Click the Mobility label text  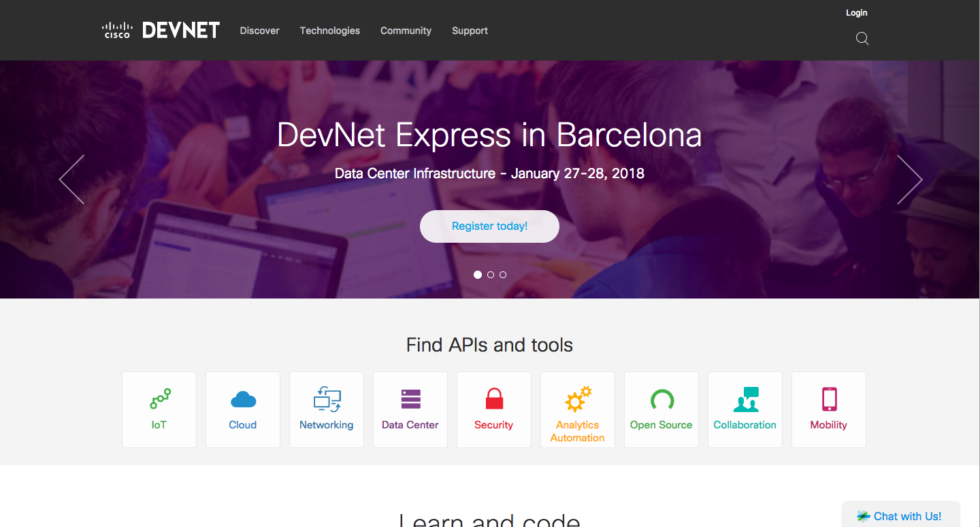click(829, 425)
